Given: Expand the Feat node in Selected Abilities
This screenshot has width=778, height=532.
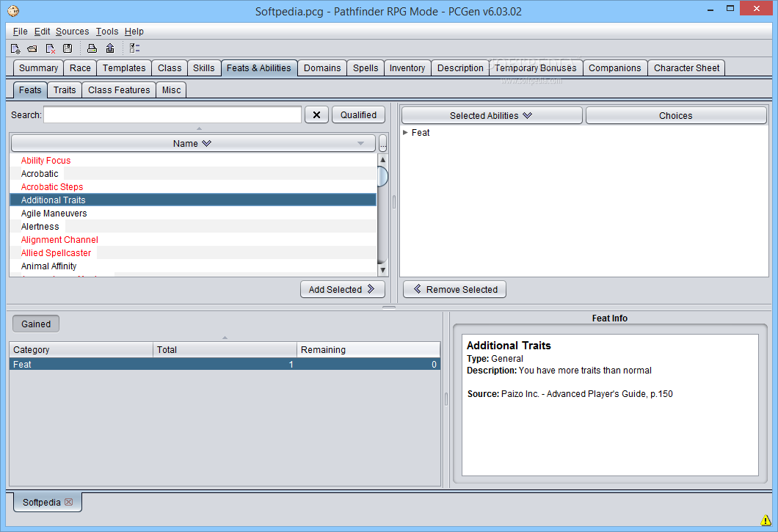Looking at the screenshot, I should [x=405, y=133].
